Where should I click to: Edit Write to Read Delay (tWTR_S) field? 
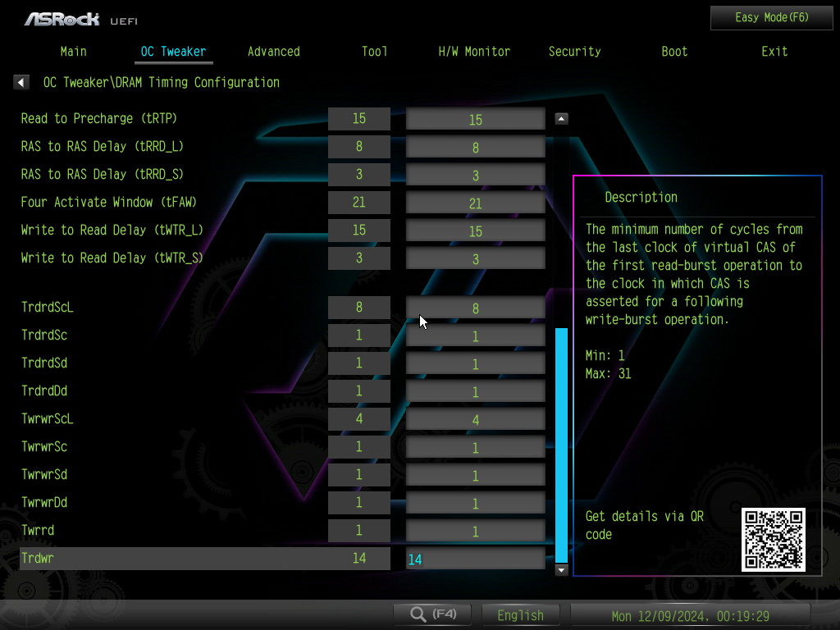point(475,258)
